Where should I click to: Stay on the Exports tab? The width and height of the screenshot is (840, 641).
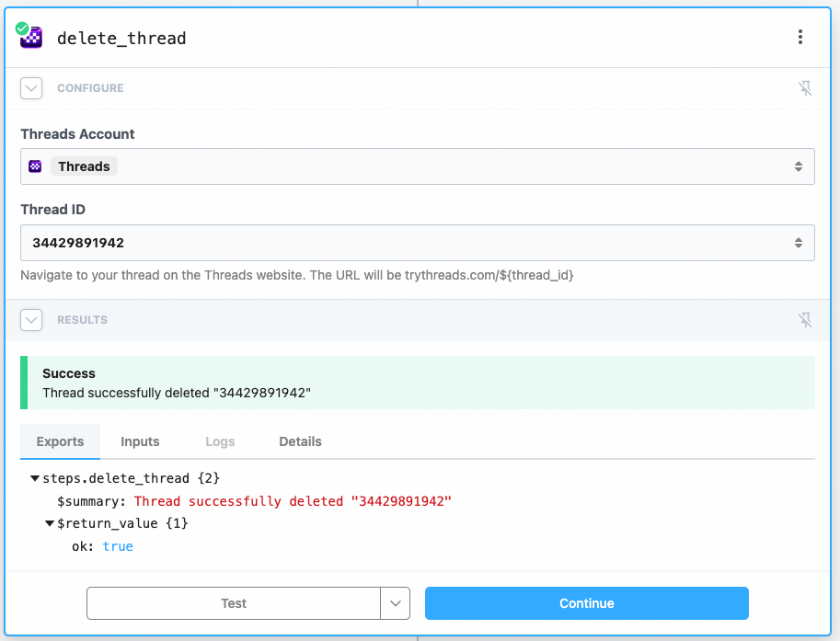tap(60, 441)
